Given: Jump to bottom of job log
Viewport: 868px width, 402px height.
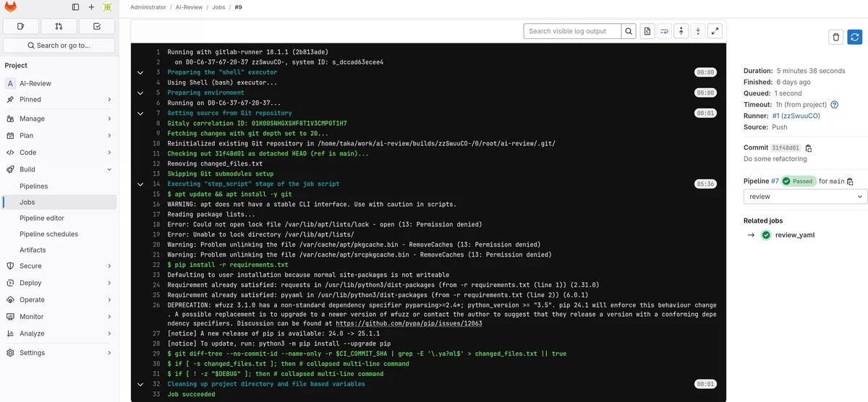Looking at the screenshot, I should (x=698, y=31).
